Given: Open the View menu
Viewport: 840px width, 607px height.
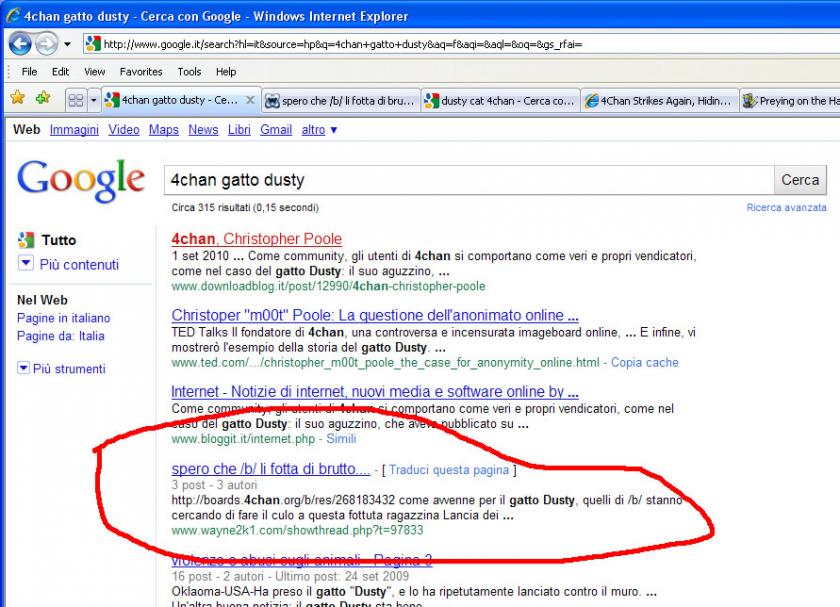Looking at the screenshot, I should pos(94,71).
